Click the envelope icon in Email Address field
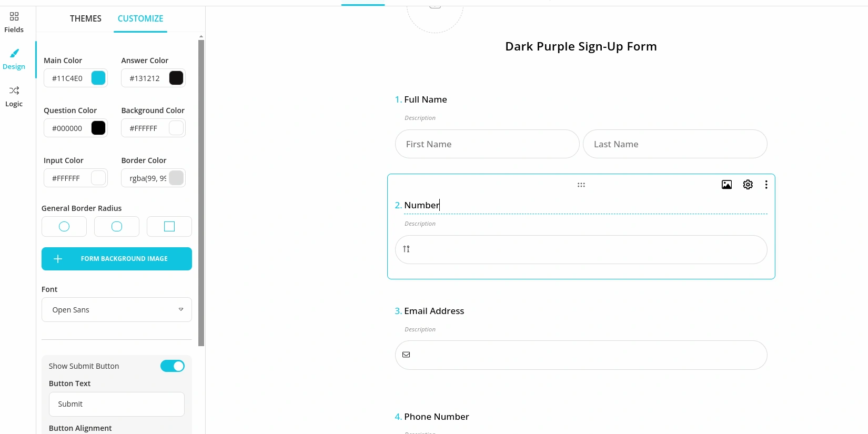 click(406, 355)
